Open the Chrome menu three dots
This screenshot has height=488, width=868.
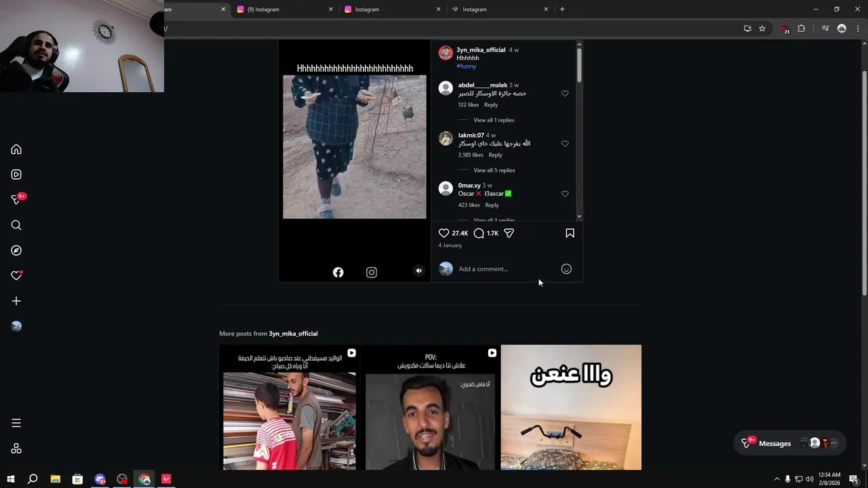[859, 28]
